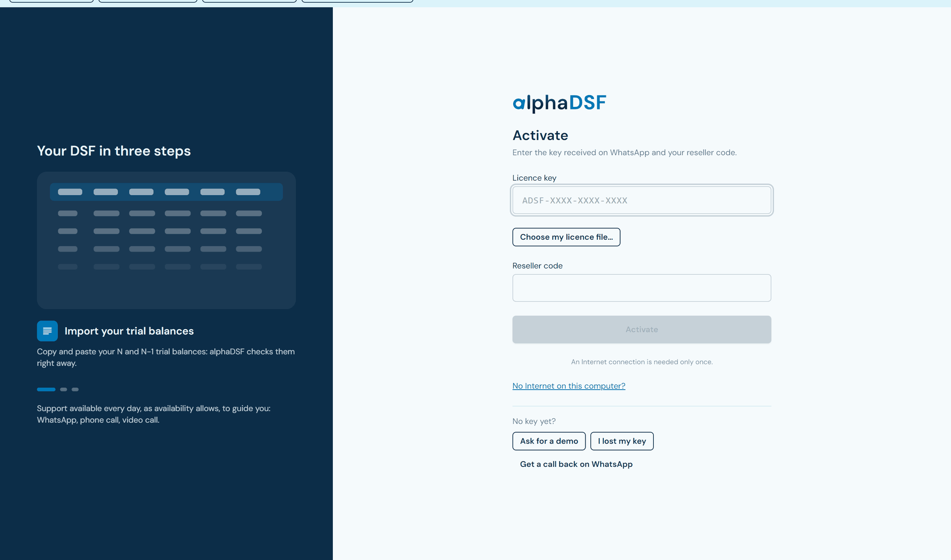
Task: Request a demo with Ask for a demo
Action: 549,441
